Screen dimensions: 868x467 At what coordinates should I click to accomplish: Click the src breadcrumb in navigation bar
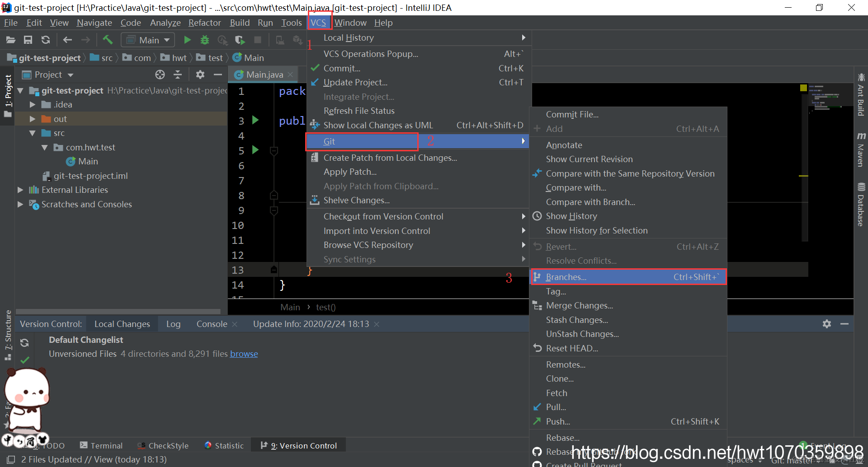[102, 58]
